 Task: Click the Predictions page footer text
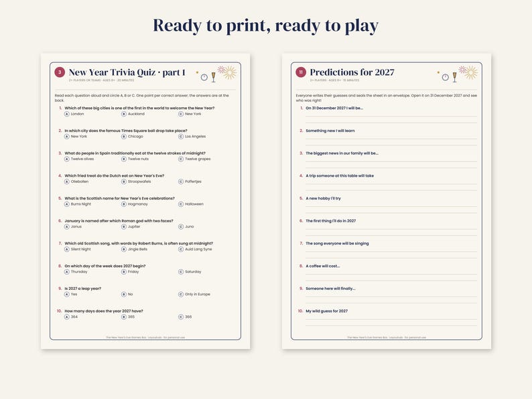click(387, 337)
